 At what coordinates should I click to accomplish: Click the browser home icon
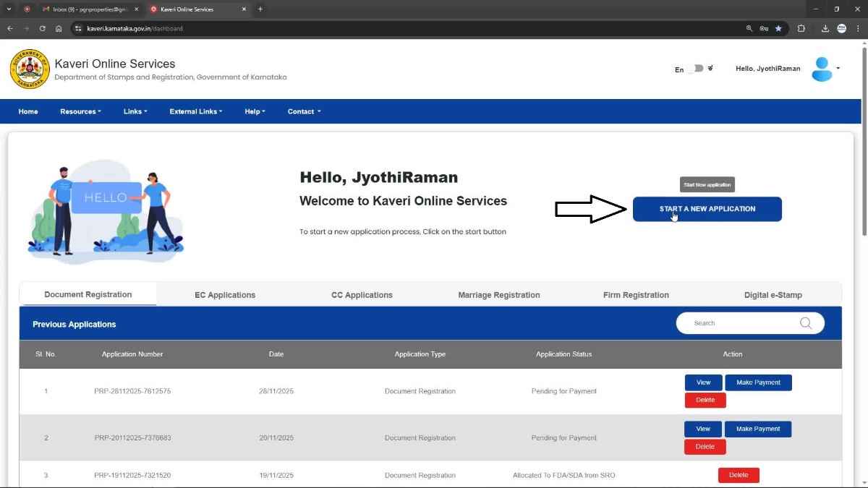click(59, 28)
